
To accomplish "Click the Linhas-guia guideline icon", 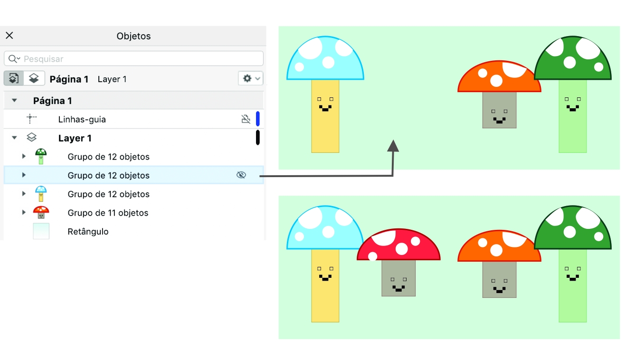I will [32, 119].
